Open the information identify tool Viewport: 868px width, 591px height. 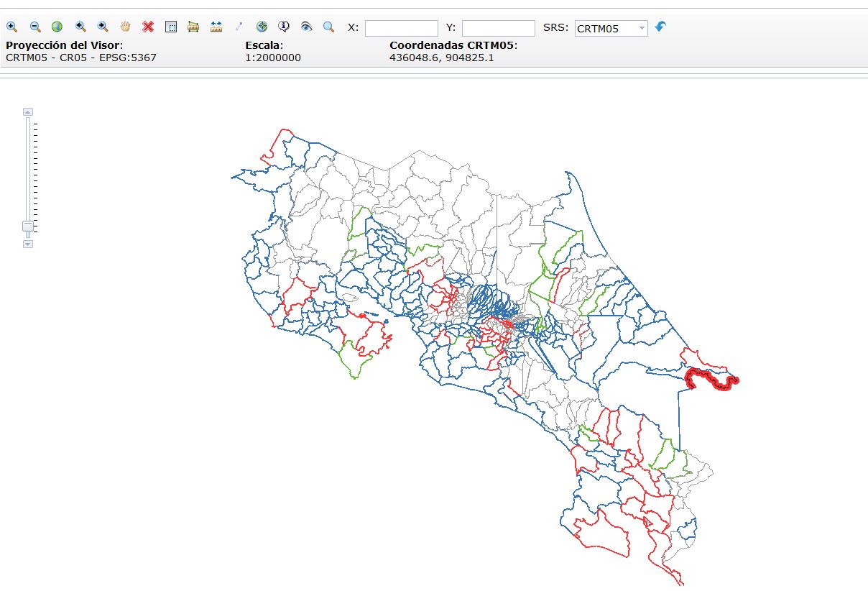(x=284, y=27)
